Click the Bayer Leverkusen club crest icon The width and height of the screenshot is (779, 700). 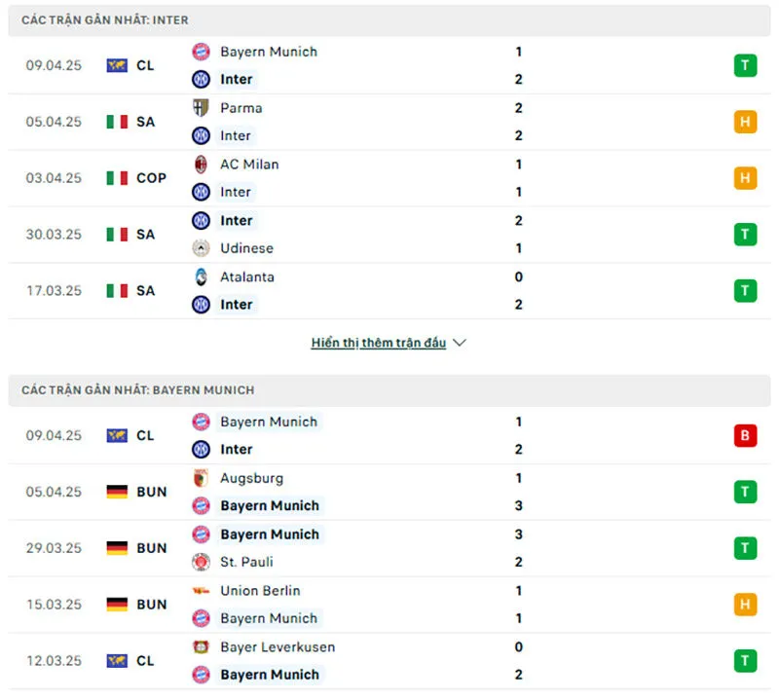[201, 647]
